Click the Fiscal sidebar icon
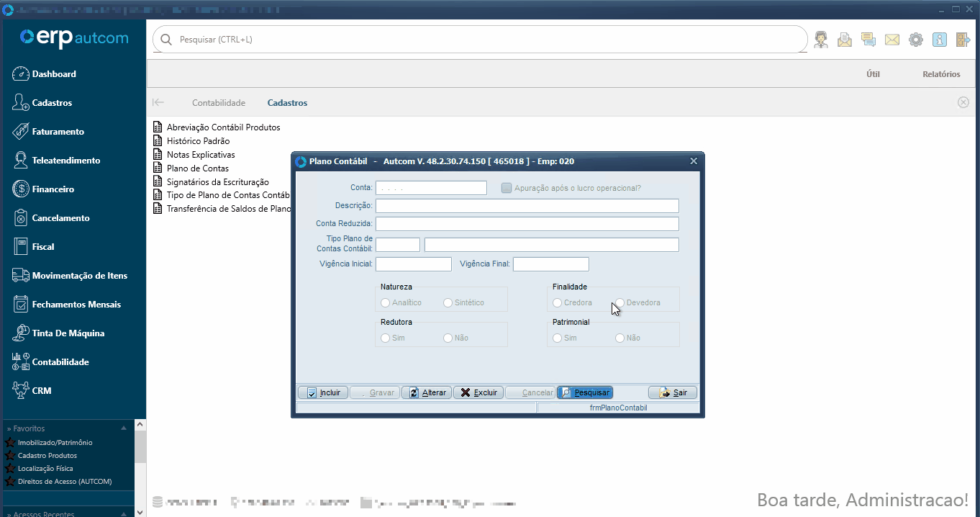This screenshot has height=517, width=980. click(20, 246)
